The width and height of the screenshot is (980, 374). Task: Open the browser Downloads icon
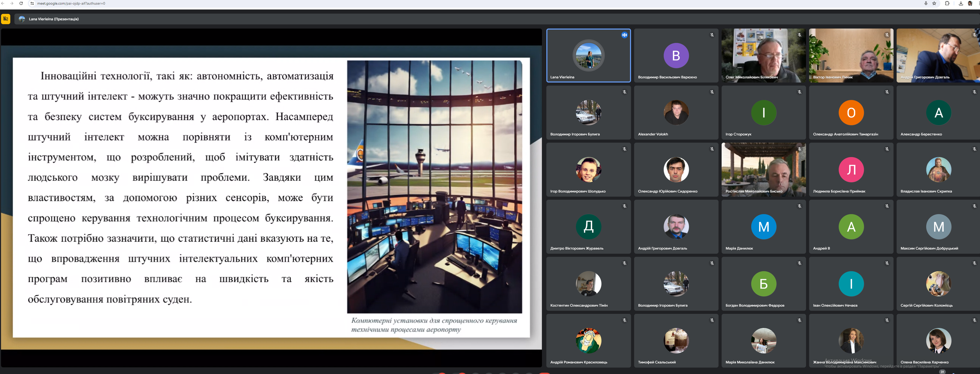click(961, 3)
